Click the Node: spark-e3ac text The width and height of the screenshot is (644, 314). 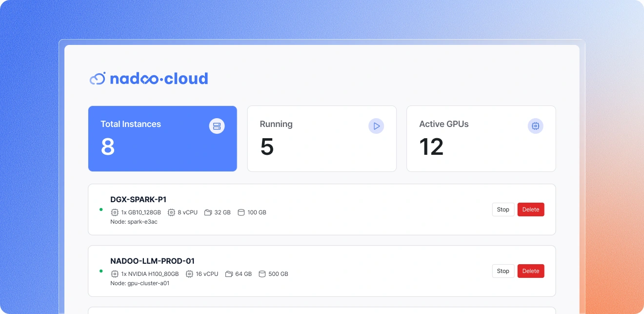(134, 222)
